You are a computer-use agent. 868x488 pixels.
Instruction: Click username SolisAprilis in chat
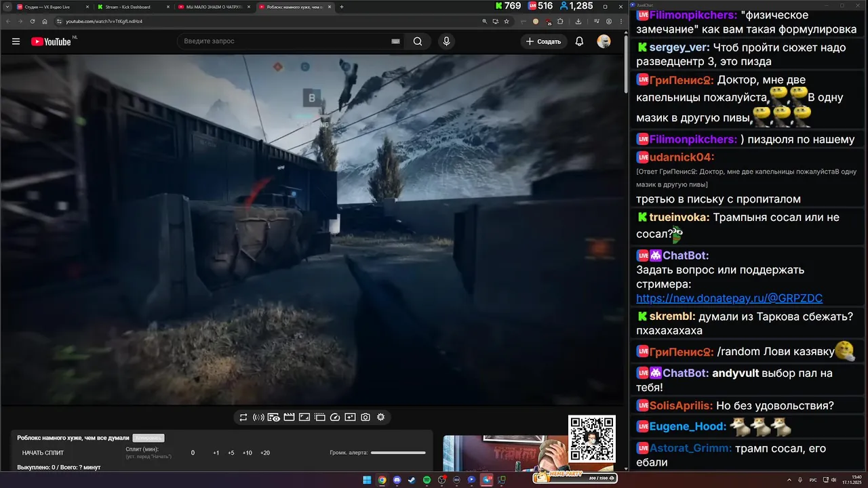[681, 405]
